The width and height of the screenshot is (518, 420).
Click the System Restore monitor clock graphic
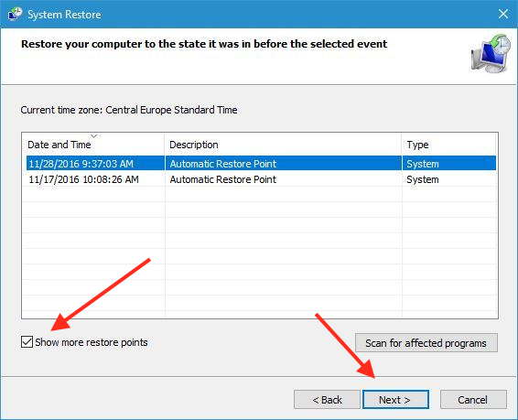click(491, 53)
